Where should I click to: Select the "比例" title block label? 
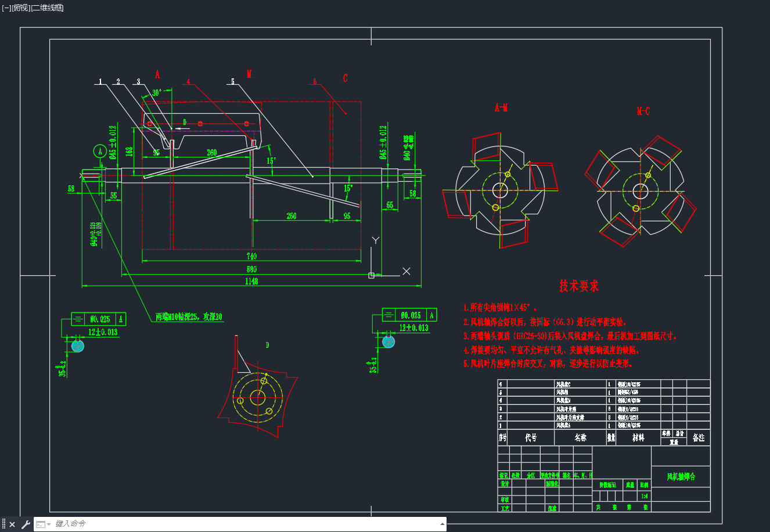[x=644, y=484]
